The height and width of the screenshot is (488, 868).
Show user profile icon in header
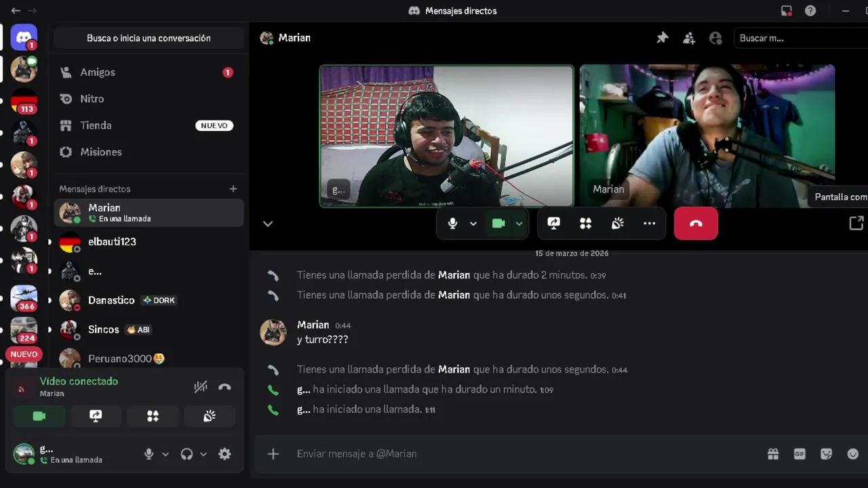click(715, 38)
